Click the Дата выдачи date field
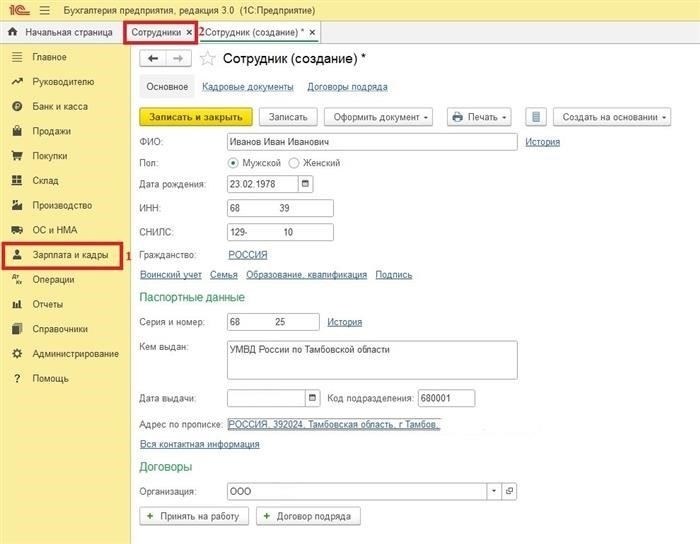Image resolution: width=700 pixels, height=544 pixels. (266, 398)
